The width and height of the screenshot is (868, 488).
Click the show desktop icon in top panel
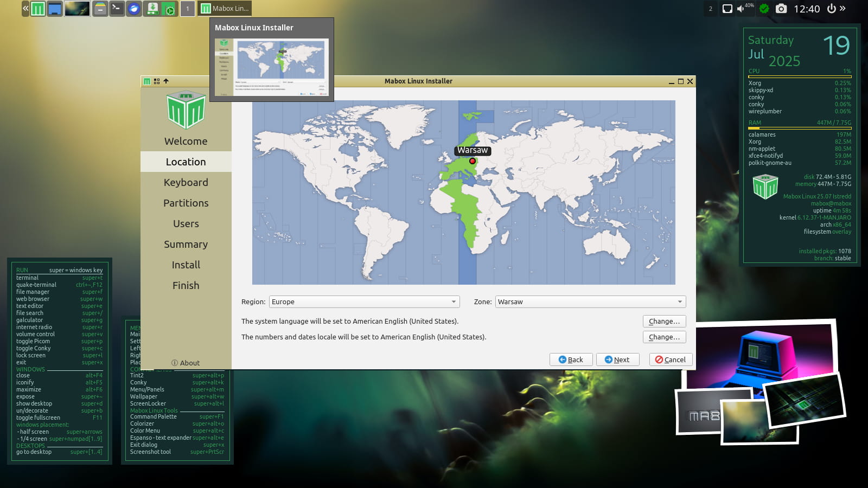(x=55, y=9)
